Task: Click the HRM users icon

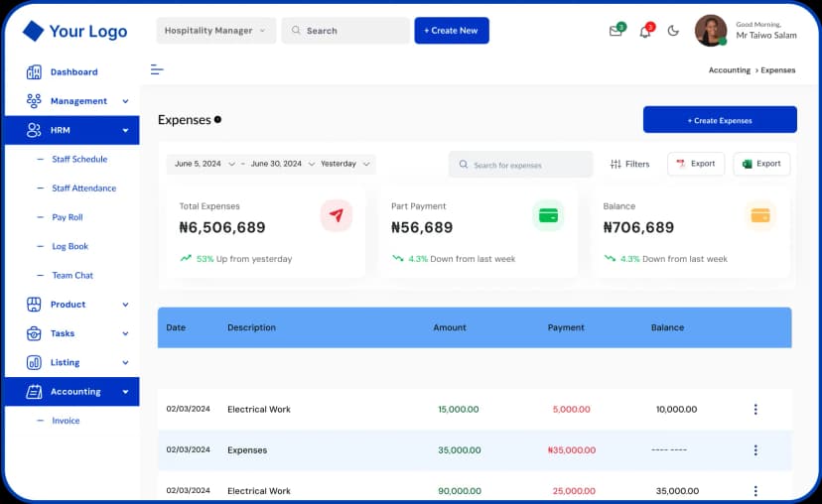Action: click(x=34, y=130)
